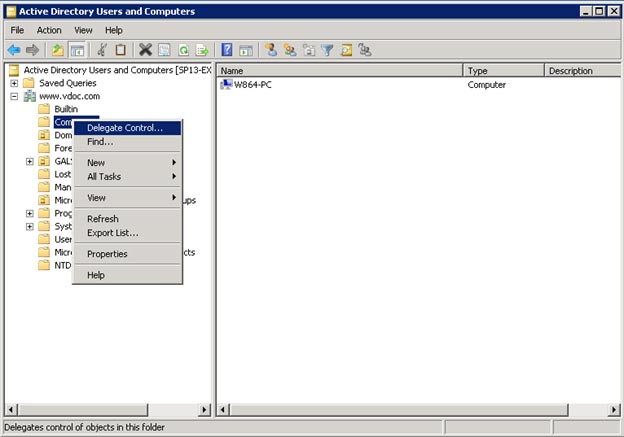Create new organizational unit via toolbar icon
This screenshot has width=624, height=437.
(x=309, y=50)
